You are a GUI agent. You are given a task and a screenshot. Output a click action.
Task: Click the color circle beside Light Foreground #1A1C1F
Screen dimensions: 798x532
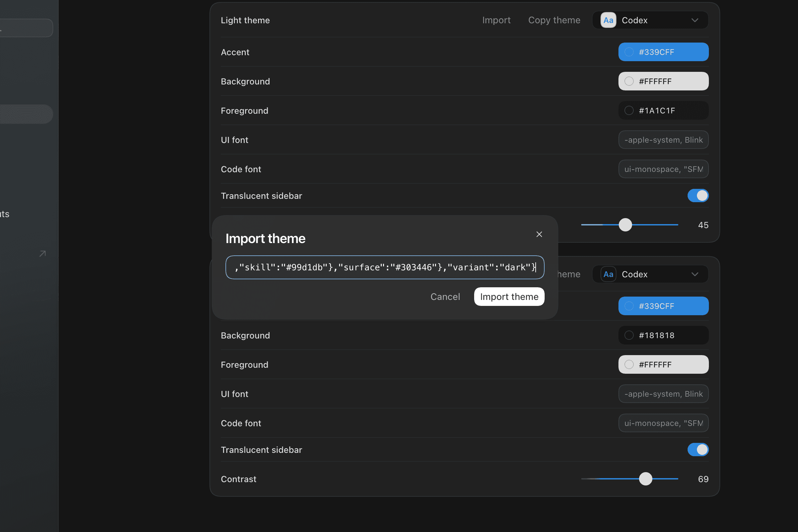pyautogui.click(x=629, y=110)
